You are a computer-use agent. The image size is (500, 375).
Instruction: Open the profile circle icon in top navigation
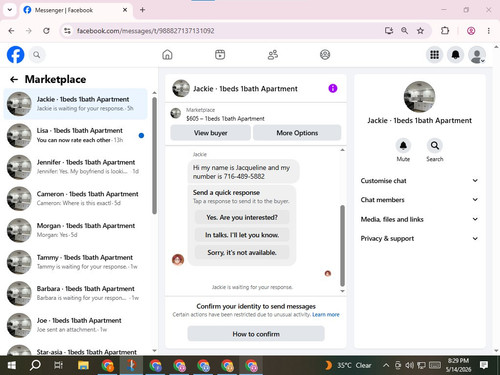point(325,55)
